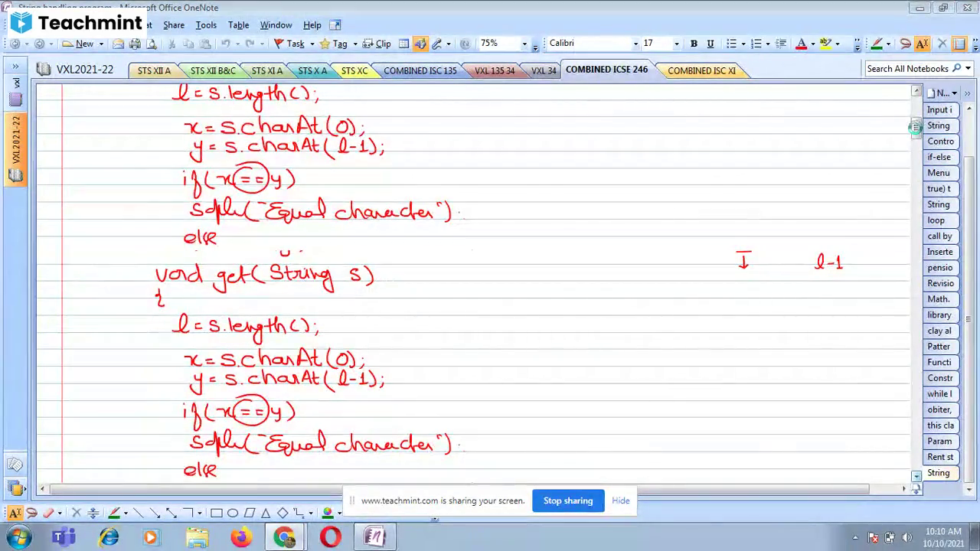Select the straight Line drawing tool

coord(138,513)
